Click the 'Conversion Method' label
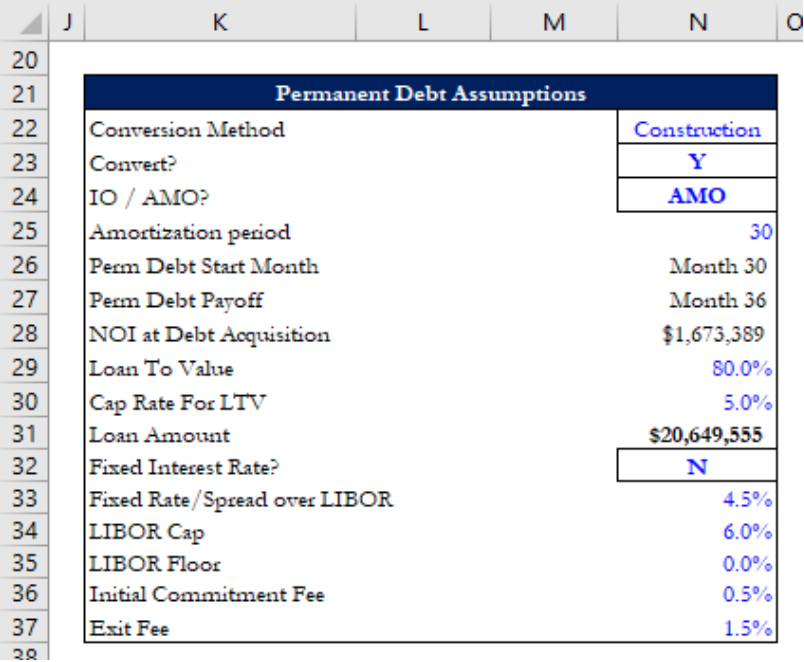The image size is (804, 662). pyautogui.click(x=187, y=129)
